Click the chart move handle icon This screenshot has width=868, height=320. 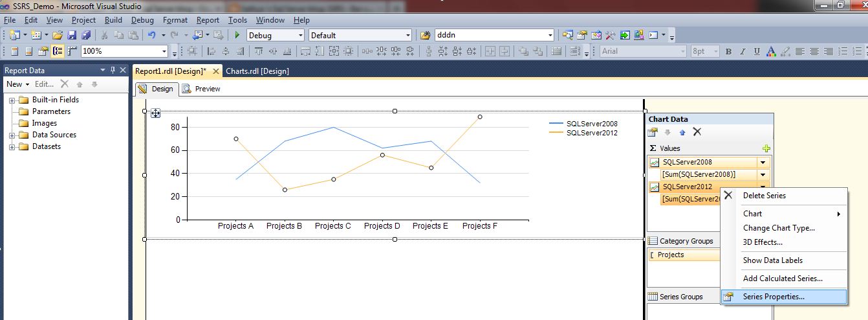click(x=155, y=113)
